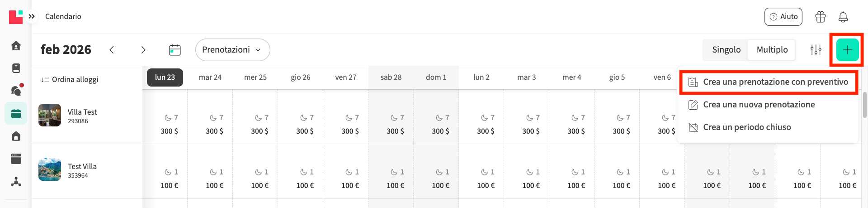
Task: Open the home page from the sidebar
Action: (16, 46)
